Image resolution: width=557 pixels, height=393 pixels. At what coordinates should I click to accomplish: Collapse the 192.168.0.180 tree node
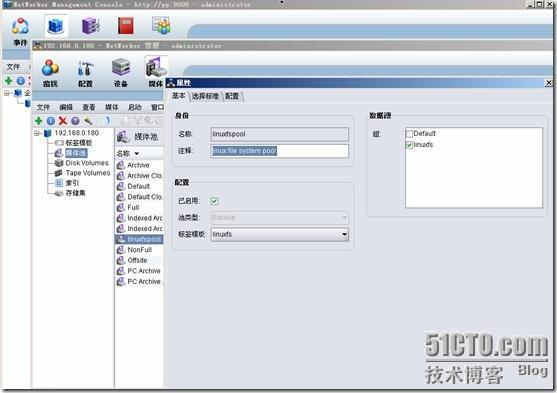click(x=37, y=133)
